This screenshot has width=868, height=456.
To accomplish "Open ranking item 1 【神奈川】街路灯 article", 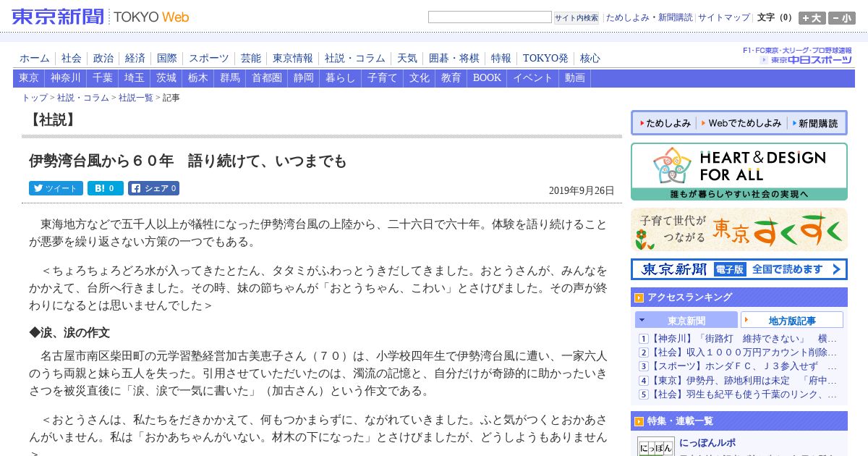I will [744, 339].
